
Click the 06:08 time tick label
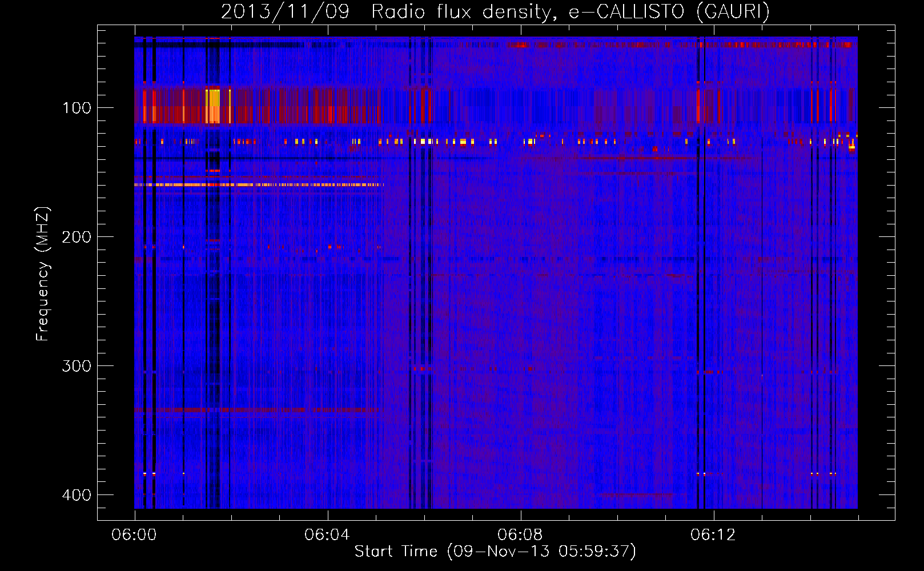[520, 535]
